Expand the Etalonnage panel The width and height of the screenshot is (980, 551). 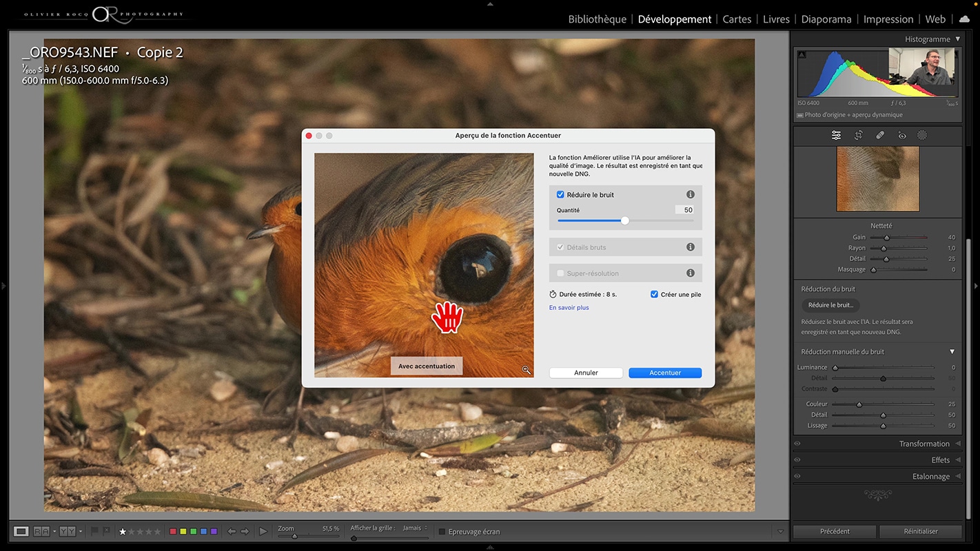coord(958,477)
